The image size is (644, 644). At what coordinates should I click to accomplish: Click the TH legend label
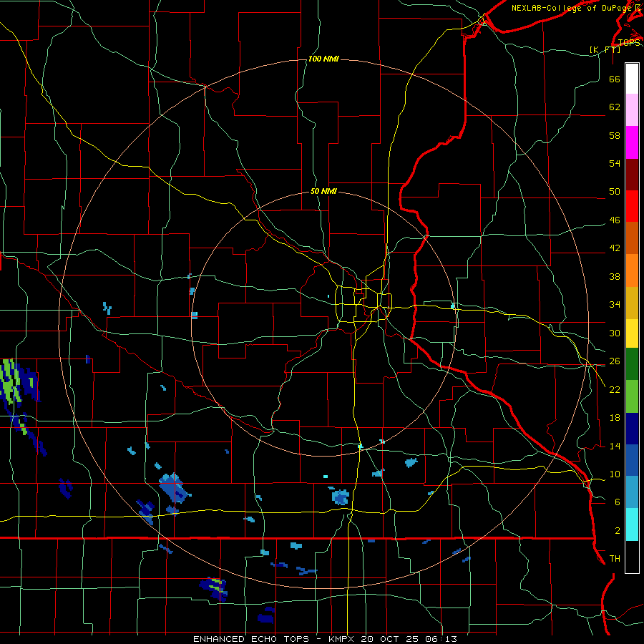point(615,559)
